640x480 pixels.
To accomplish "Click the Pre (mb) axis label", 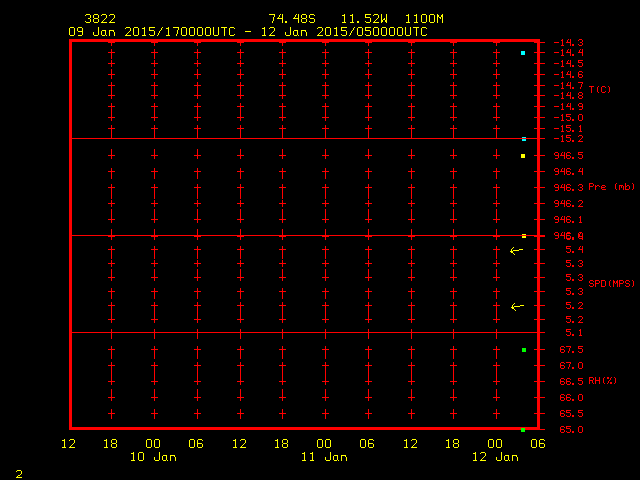I will point(611,187).
